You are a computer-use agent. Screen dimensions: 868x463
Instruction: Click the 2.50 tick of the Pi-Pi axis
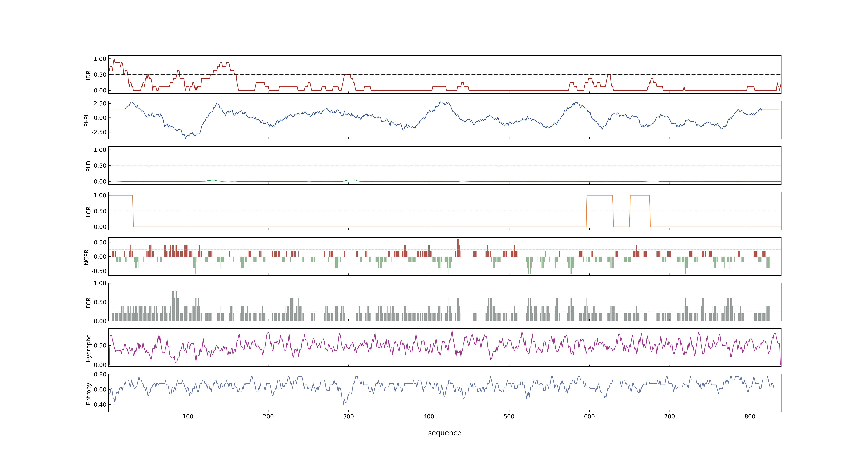point(100,103)
